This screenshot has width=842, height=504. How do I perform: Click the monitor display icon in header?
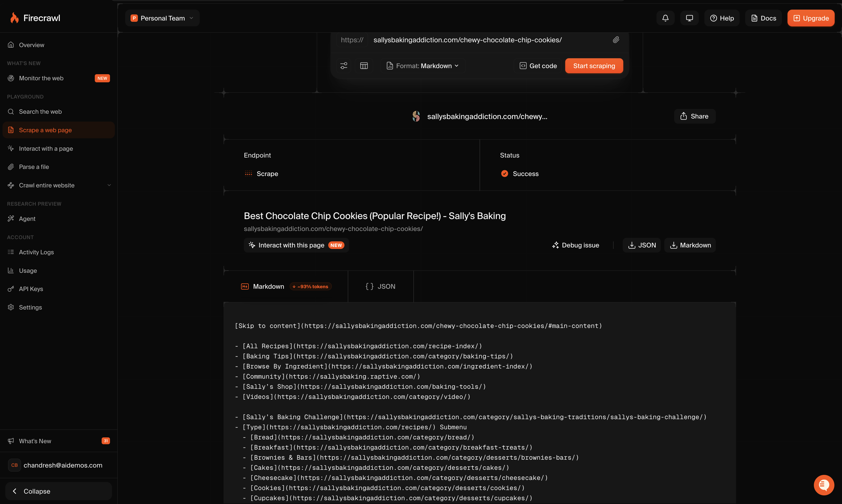tap(689, 18)
